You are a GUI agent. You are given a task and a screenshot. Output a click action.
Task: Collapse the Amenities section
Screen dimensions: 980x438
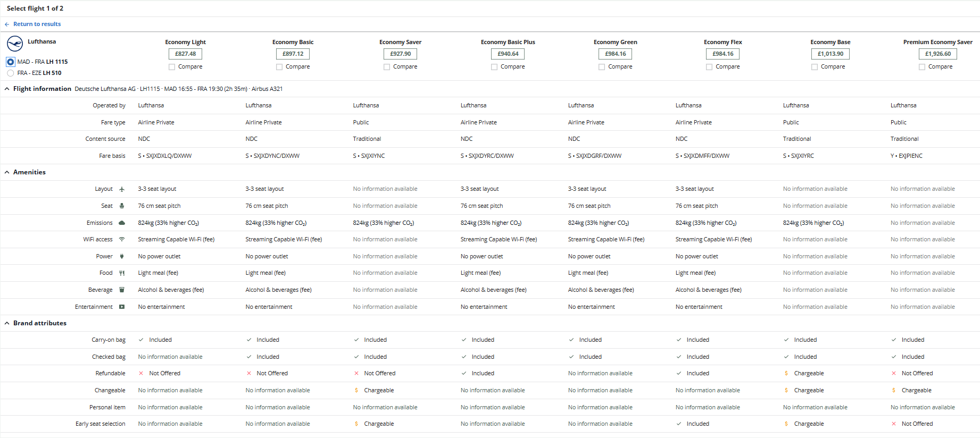click(7, 172)
